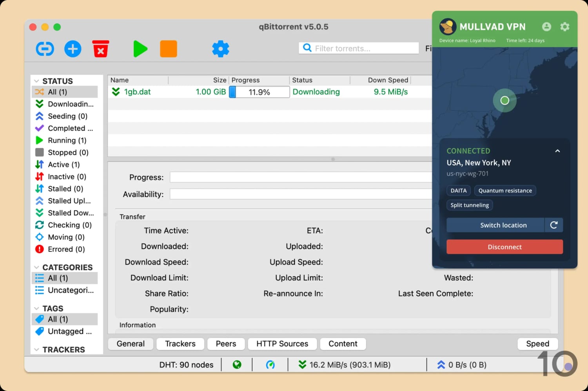Select the 1gb.dat torrent row

coord(270,92)
